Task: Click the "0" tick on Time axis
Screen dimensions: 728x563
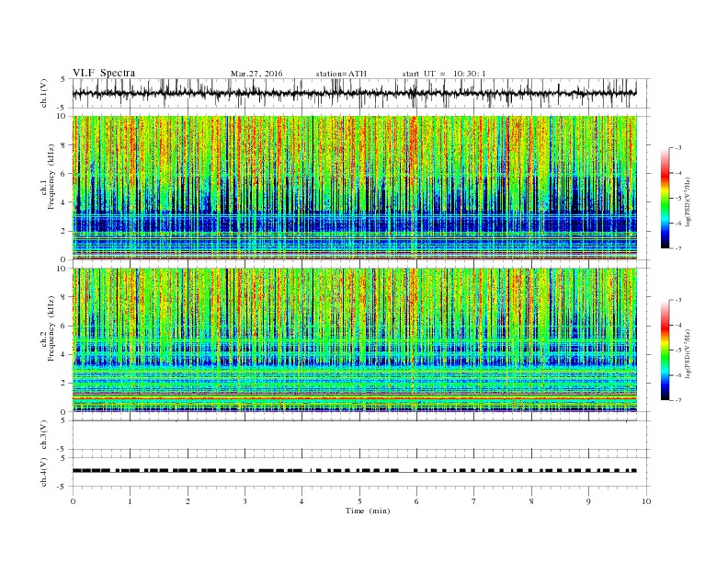Action: point(73,501)
